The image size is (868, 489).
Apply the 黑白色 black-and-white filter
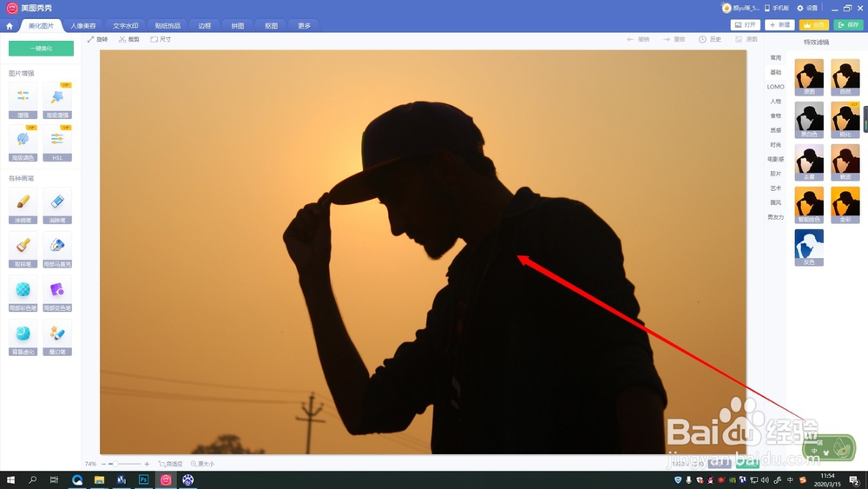tap(809, 120)
